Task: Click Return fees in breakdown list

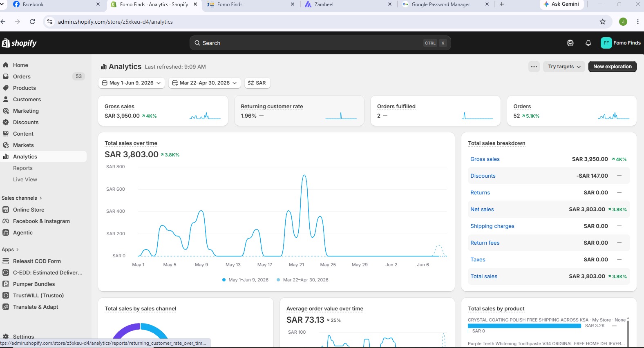Action: (x=485, y=243)
